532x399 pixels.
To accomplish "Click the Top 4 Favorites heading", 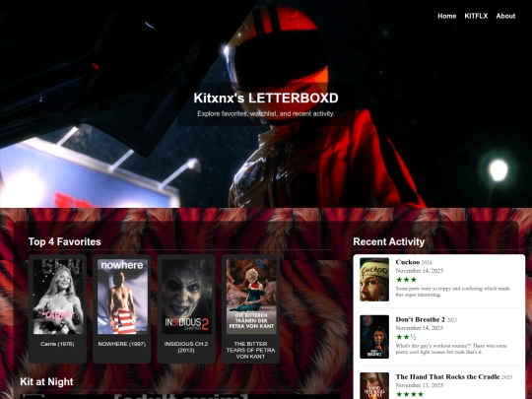I will point(64,241).
